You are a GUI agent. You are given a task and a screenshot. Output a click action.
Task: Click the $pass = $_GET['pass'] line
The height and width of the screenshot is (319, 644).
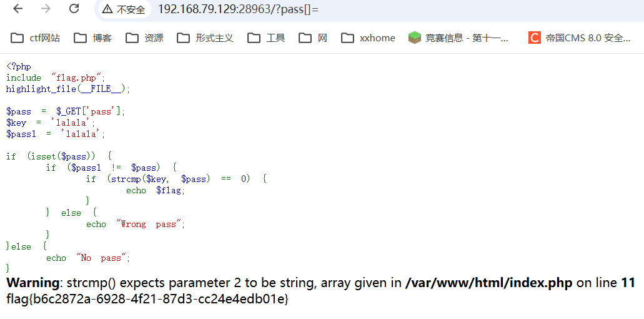point(66,111)
